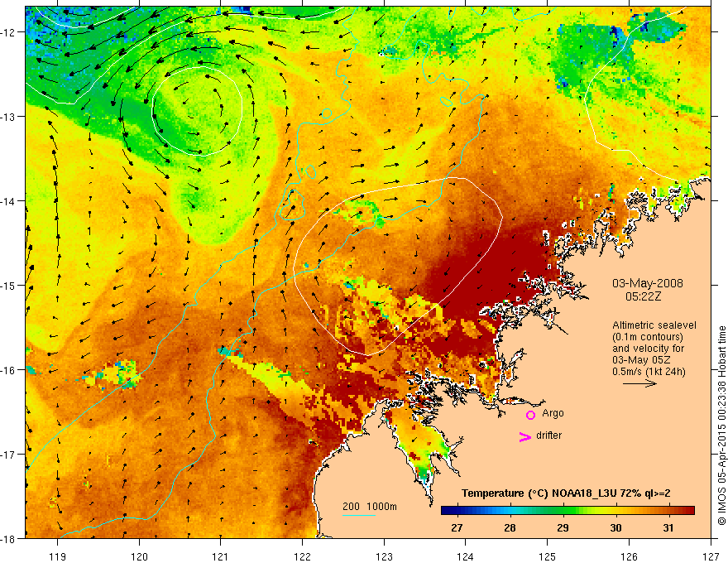Click the 0.5m/s velocity scale arrow
The height and width of the screenshot is (563, 728).
pos(639,383)
